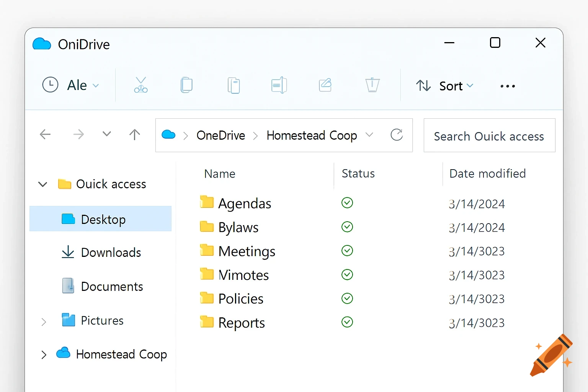The width and height of the screenshot is (588, 392).
Task: Click Meetings date 3/14/3023
Action: (x=477, y=252)
